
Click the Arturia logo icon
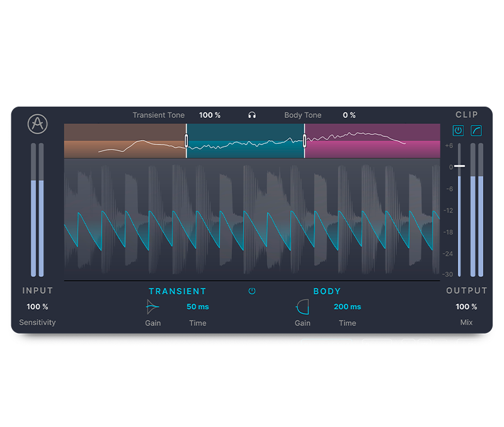coord(38,124)
